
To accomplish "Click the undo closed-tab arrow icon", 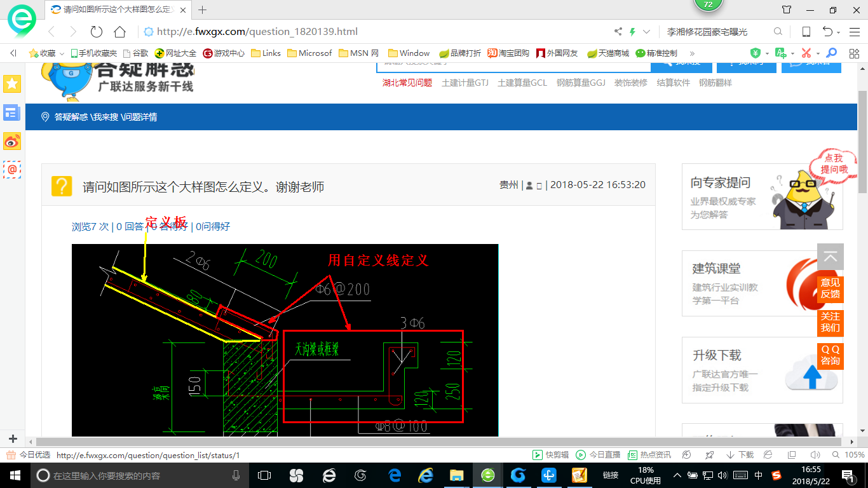I will coord(827,32).
